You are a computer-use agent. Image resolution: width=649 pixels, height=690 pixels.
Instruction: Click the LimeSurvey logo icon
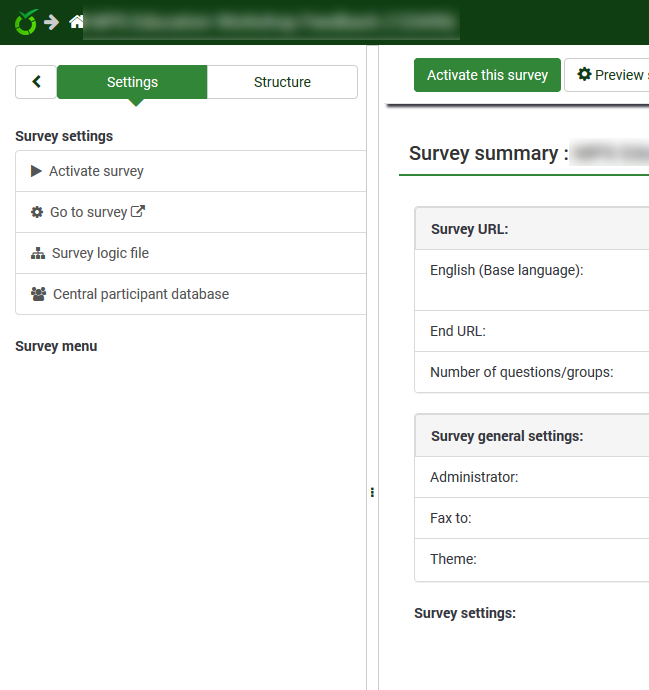(26, 22)
